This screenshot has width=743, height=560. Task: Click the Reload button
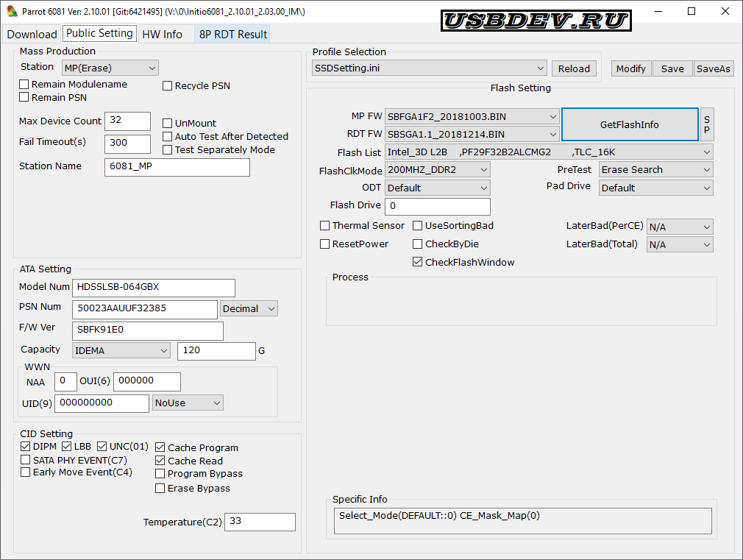click(x=574, y=68)
